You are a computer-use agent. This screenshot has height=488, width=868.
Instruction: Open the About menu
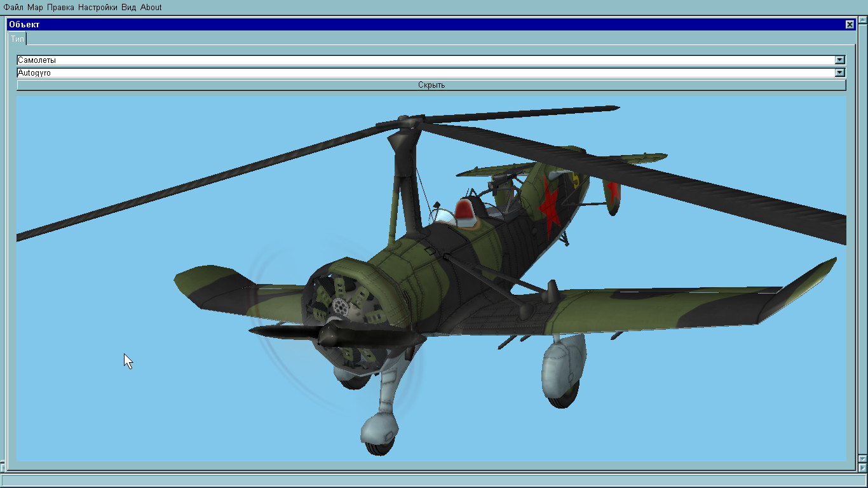point(151,8)
